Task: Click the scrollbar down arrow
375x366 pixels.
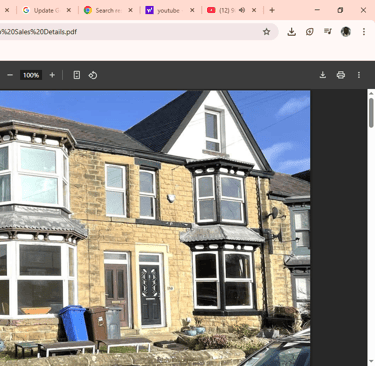Action: point(371,361)
